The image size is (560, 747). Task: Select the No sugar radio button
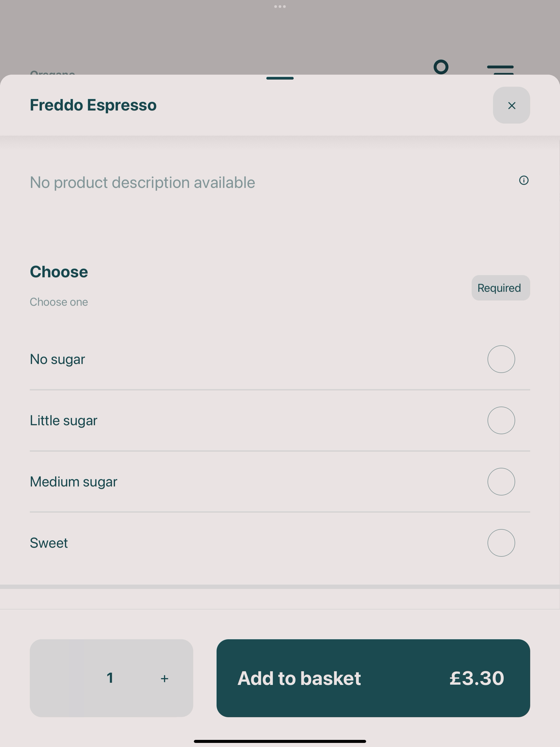coord(501,359)
